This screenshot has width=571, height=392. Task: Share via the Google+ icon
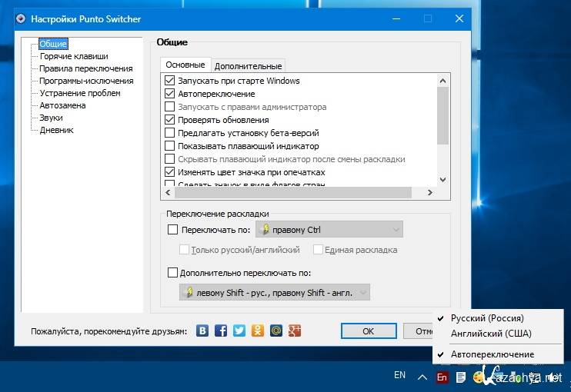(x=295, y=331)
